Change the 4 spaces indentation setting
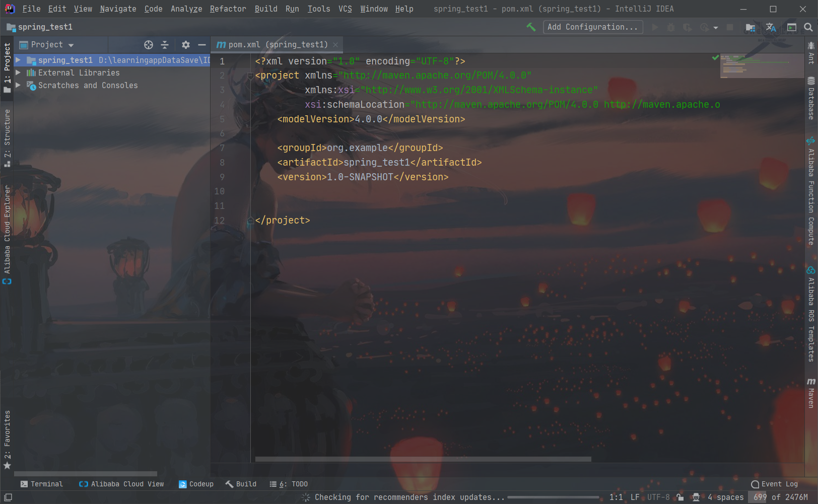The width and height of the screenshot is (818, 504). (725, 497)
